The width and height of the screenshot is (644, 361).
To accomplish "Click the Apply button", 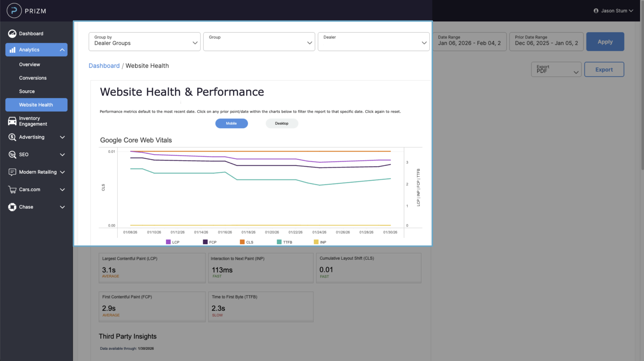I will [x=605, y=42].
